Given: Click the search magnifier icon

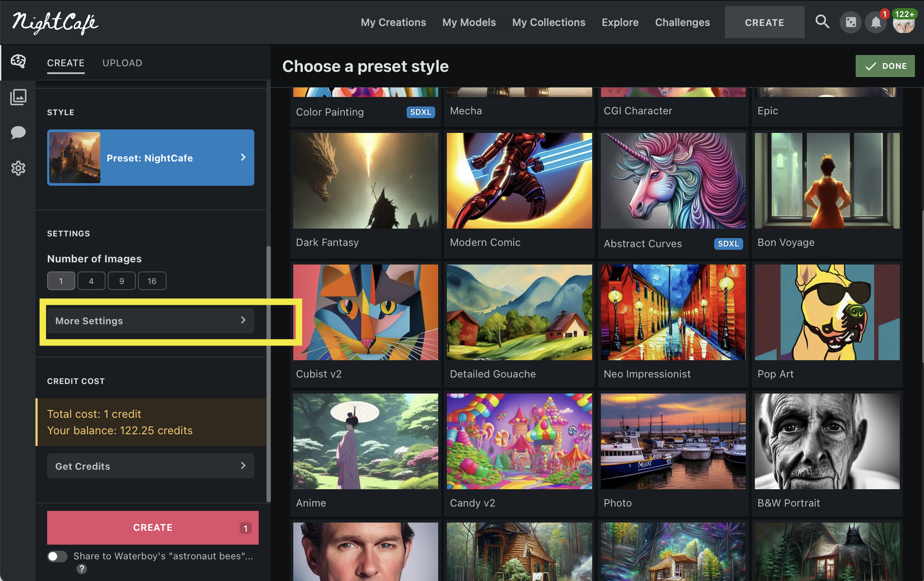Looking at the screenshot, I should pyautogui.click(x=822, y=22).
